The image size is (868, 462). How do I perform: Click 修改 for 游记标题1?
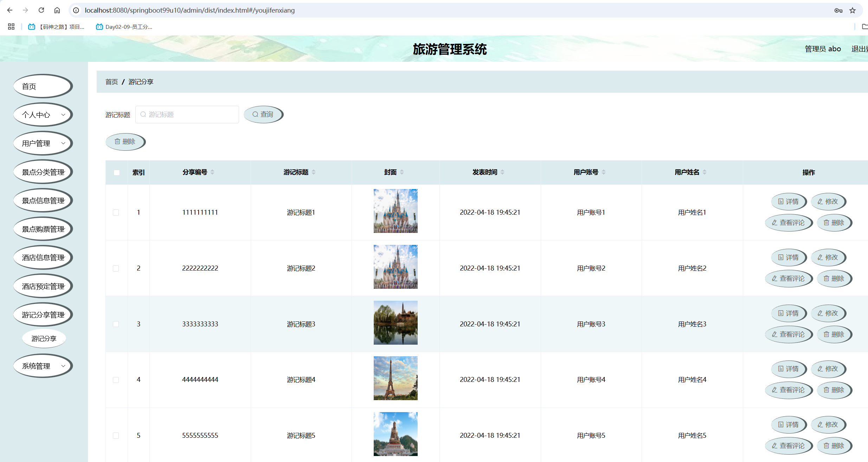click(828, 202)
